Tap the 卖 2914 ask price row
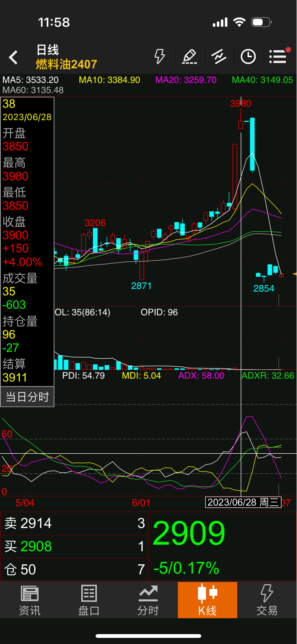The height and width of the screenshot is (644, 297). (x=75, y=523)
